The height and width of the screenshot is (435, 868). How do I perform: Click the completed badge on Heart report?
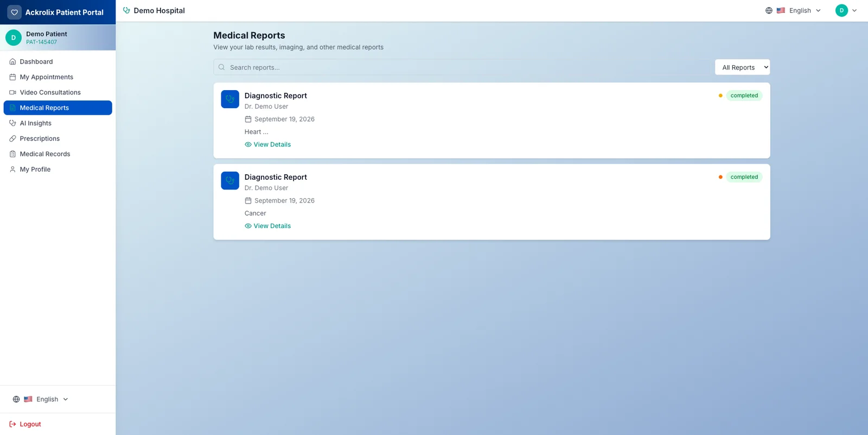pos(744,96)
